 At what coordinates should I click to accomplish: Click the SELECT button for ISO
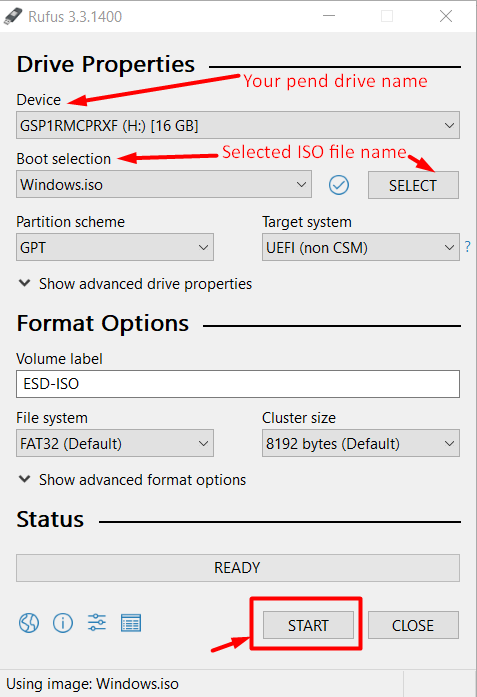pyautogui.click(x=413, y=185)
